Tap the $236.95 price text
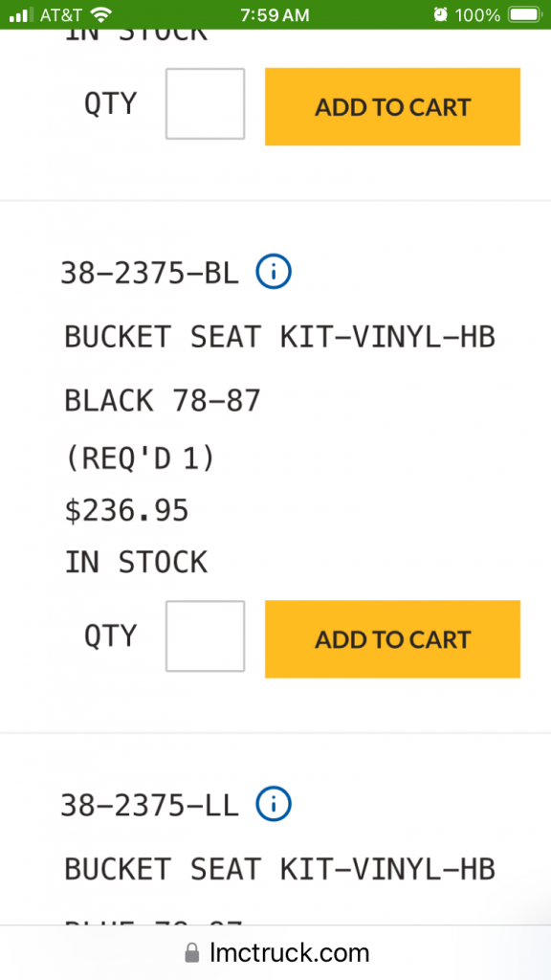The width and height of the screenshot is (551, 980). point(127,511)
